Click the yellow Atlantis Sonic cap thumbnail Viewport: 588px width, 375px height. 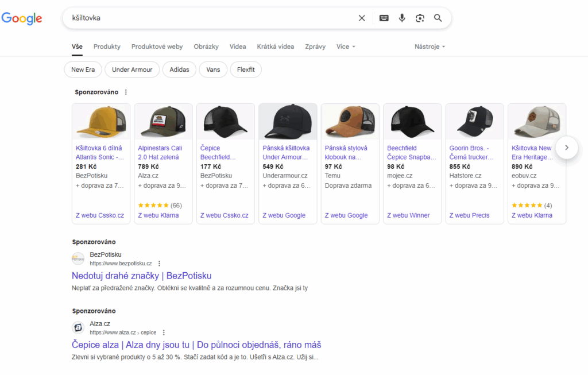pos(101,122)
